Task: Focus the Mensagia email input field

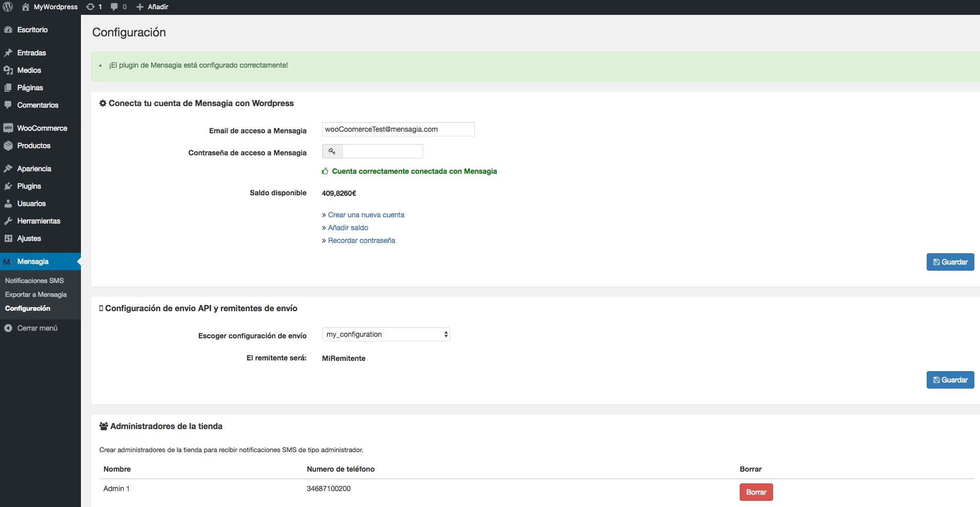Action: coord(398,129)
